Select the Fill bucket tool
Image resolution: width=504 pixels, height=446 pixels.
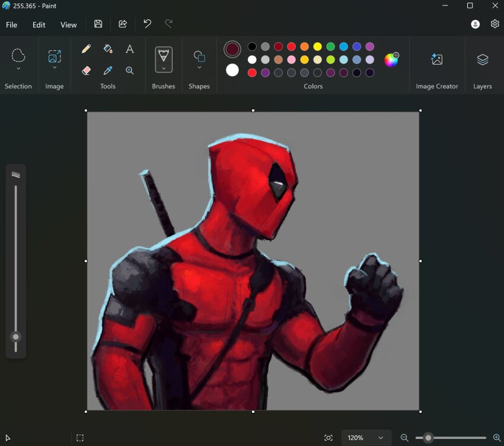point(108,49)
